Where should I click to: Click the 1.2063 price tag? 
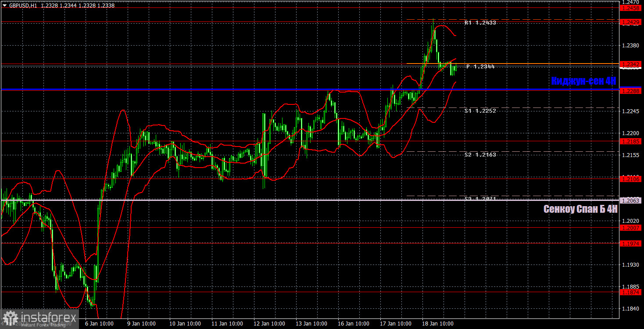click(x=630, y=200)
